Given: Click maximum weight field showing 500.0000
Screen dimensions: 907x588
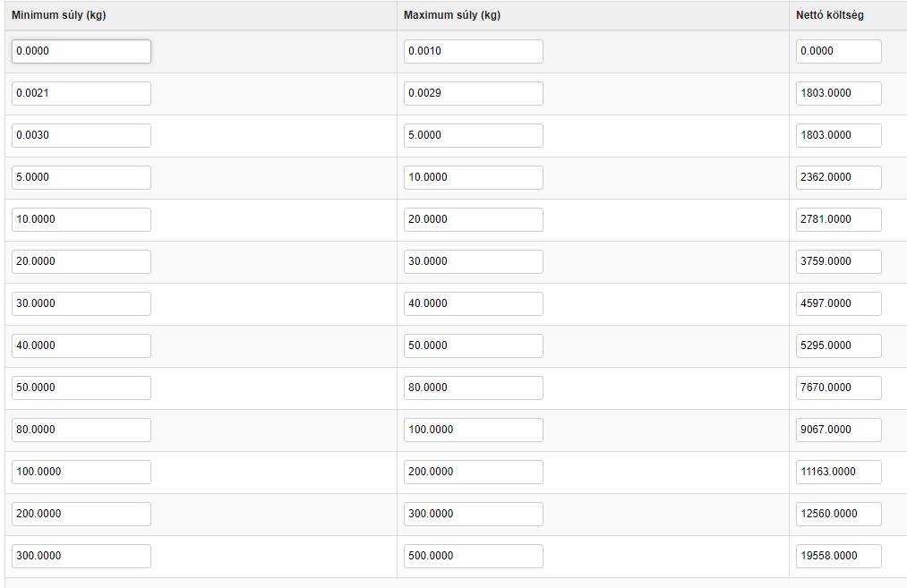Looking at the screenshot, I should [x=473, y=556].
